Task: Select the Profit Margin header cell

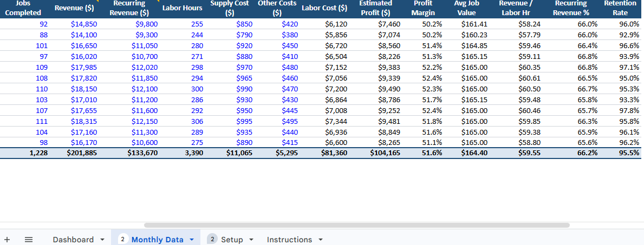Action: [x=423, y=9]
